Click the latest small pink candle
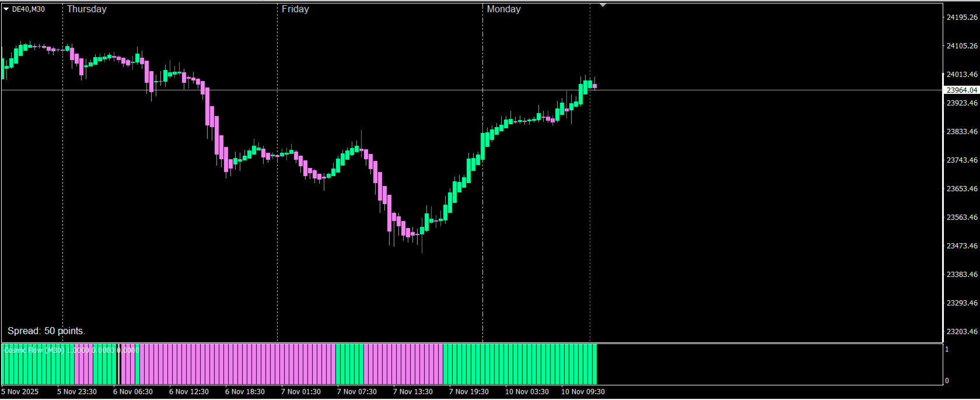The height and width of the screenshot is (400, 980). 594,86
